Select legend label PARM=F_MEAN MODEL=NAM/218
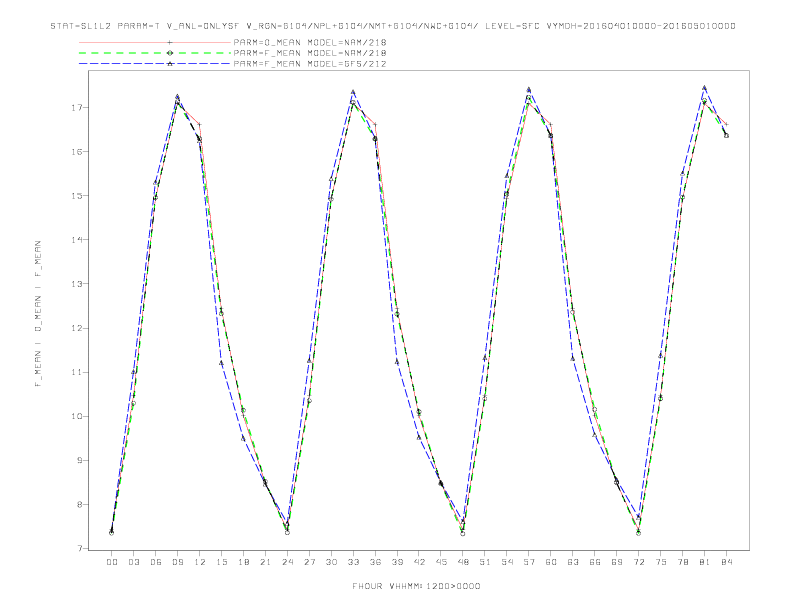The width and height of the screenshot is (792, 612). click(x=310, y=53)
